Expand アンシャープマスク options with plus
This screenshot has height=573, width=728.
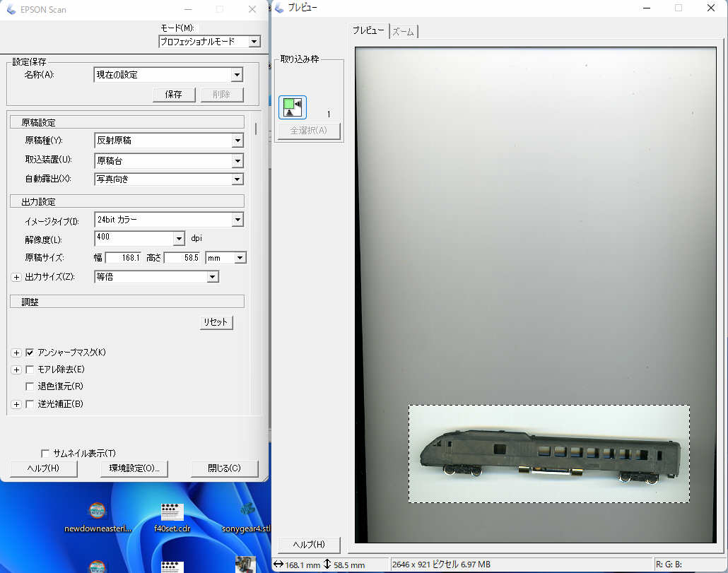16,353
